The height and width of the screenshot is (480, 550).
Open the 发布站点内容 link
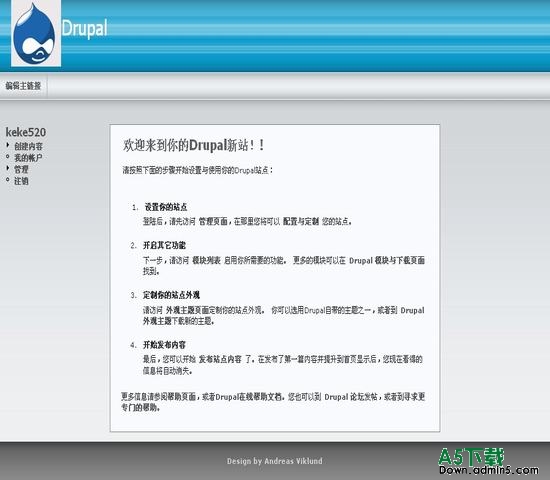(220, 359)
